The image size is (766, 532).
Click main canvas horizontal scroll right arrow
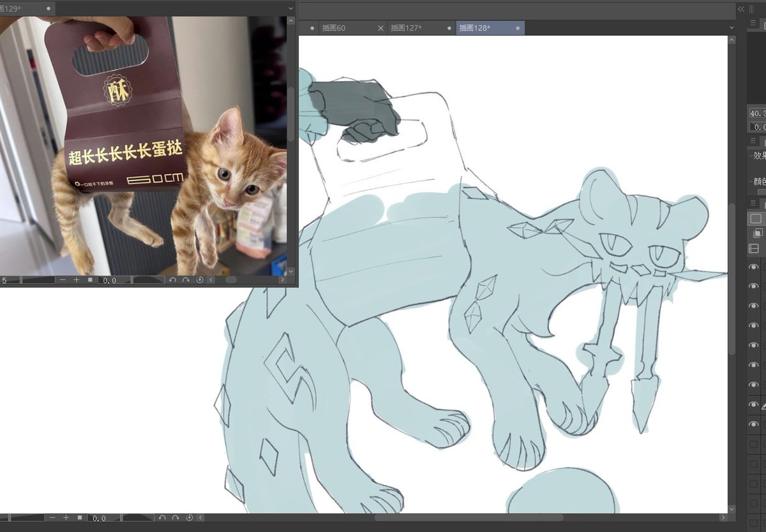723,518
